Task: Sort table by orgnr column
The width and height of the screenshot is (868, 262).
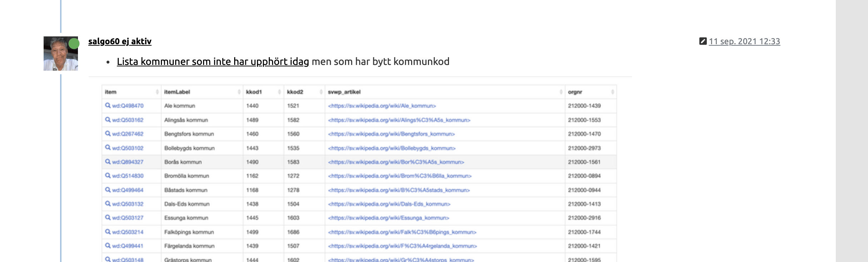Action: click(612, 92)
